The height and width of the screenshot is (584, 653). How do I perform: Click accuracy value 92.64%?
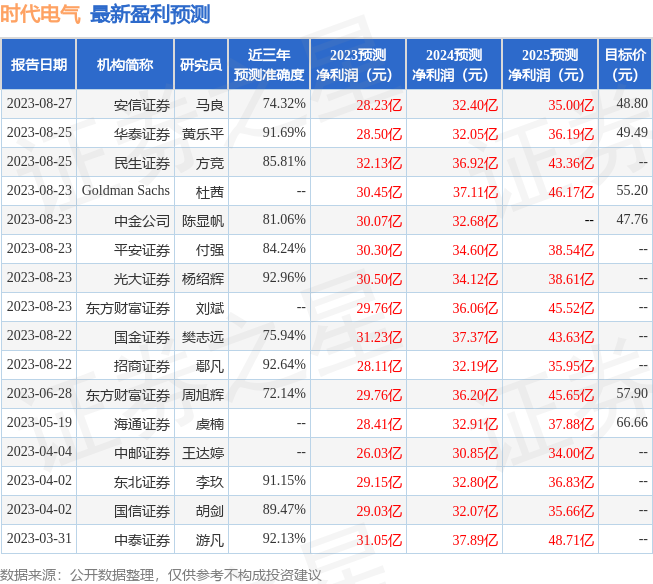pyautogui.click(x=284, y=364)
